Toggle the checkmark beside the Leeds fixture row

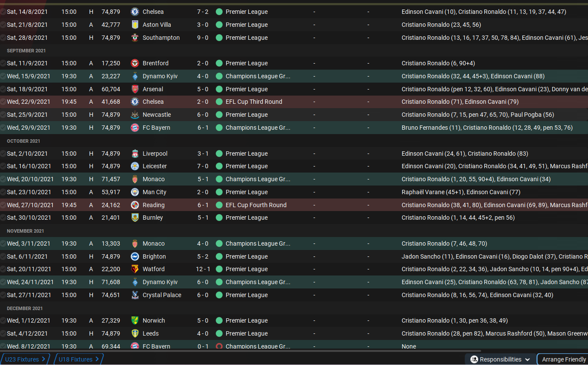(3, 333)
